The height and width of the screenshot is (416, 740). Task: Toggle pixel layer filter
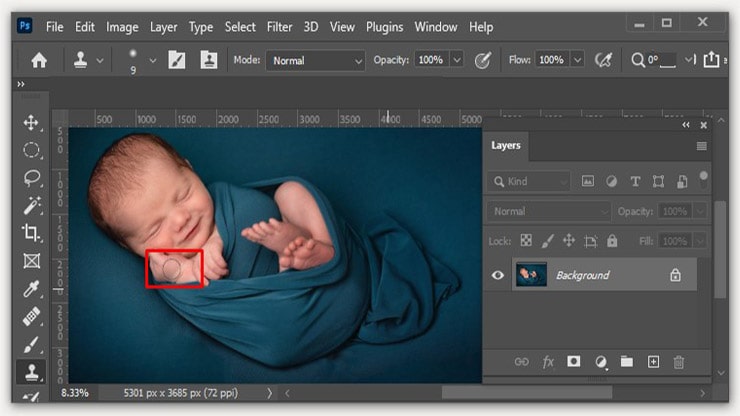point(588,181)
